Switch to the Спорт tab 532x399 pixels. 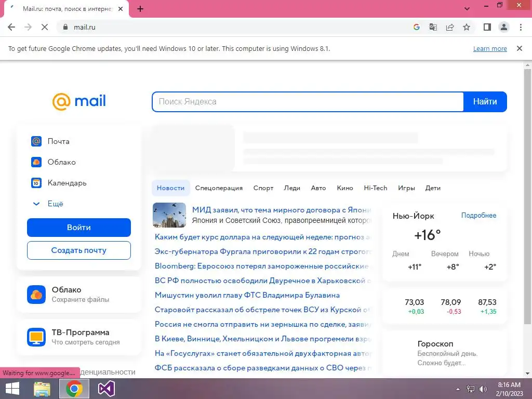(x=263, y=188)
